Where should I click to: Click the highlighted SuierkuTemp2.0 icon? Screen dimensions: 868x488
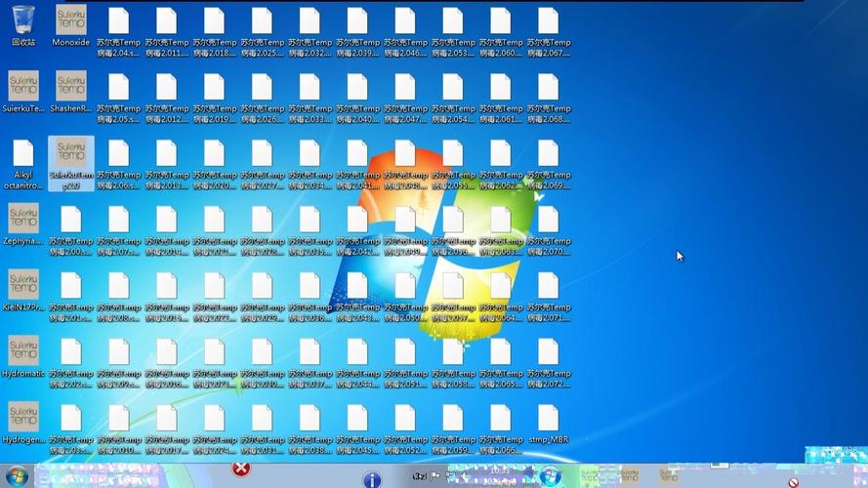[x=71, y=164]
